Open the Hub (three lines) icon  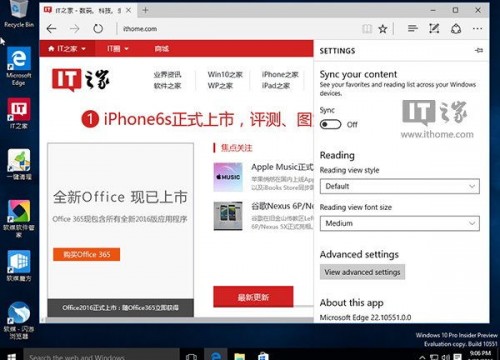click(x=413, y=29)
